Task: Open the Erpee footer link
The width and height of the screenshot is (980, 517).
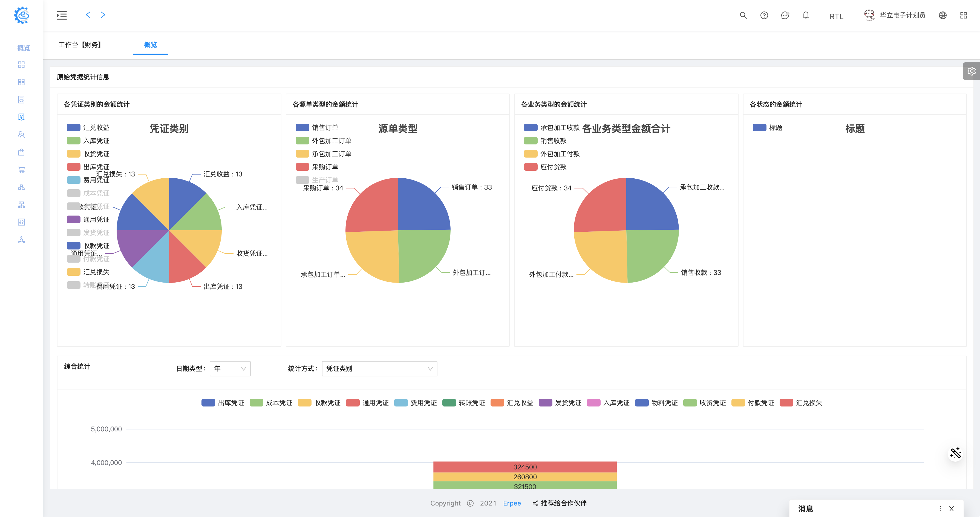Action: 512,503
